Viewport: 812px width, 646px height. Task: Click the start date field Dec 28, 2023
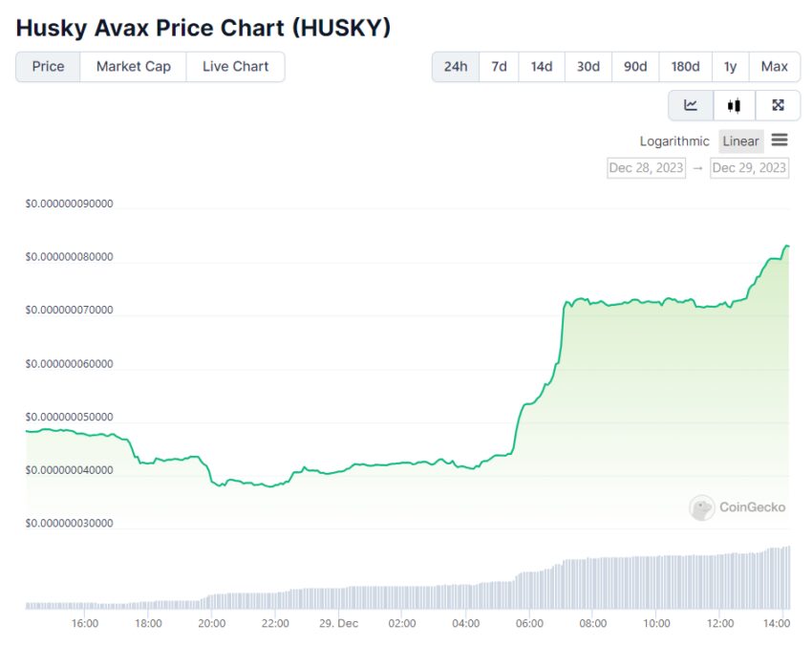pos(647,168)
